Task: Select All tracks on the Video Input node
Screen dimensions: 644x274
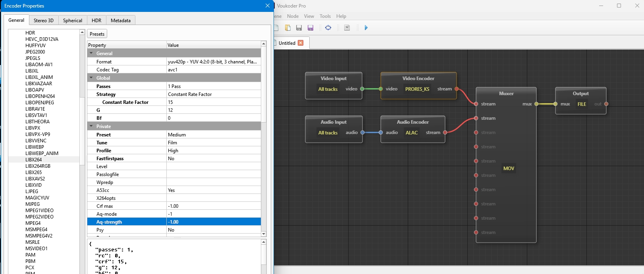Action: 328,89
